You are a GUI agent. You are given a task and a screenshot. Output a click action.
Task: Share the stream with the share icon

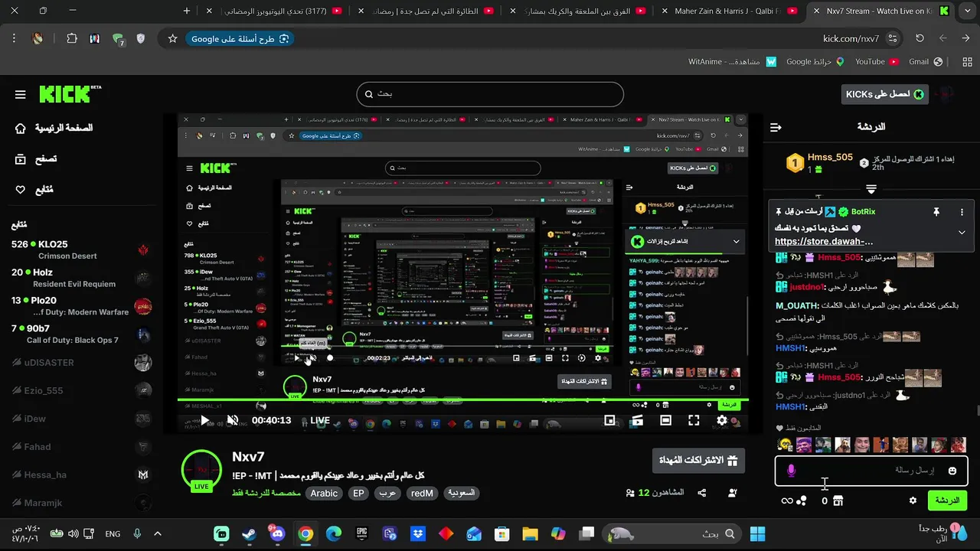coord(702,494)
